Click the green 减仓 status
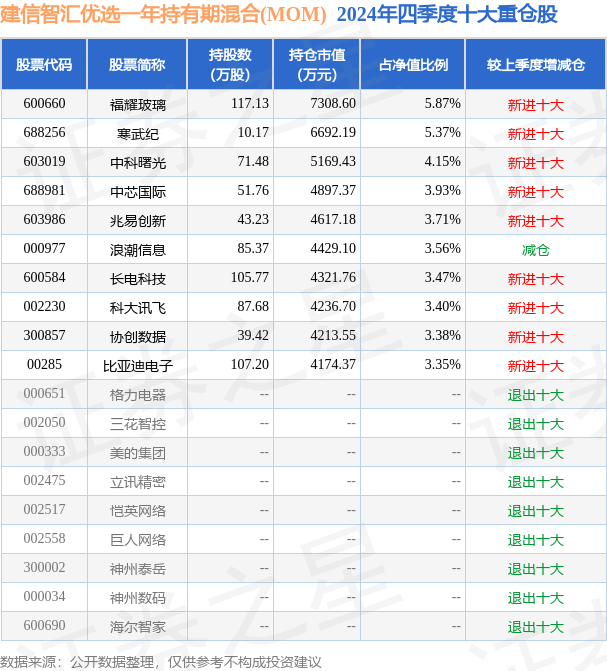This screenshot has width=607, height=671. pyautogui.click(x=536, y=249)
